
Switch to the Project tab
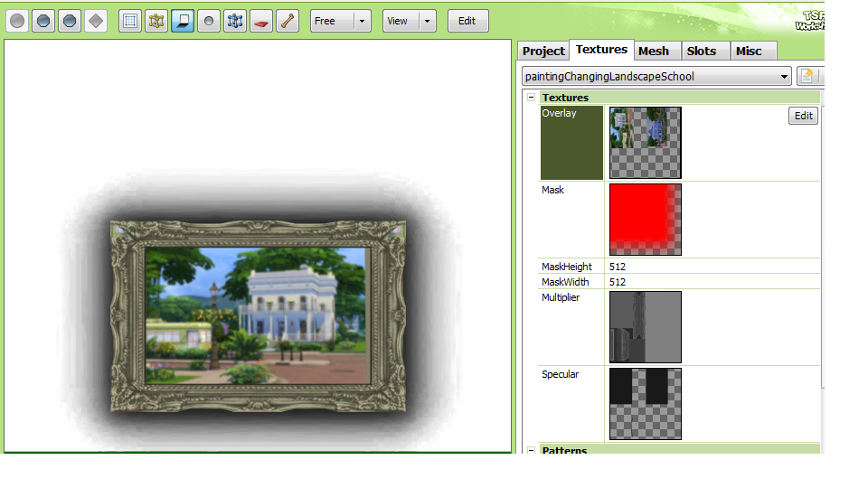coord(543,51)
